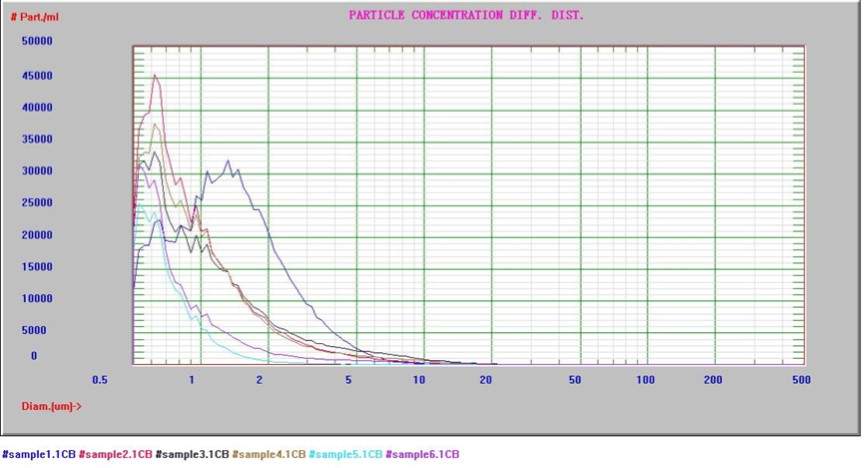Click the 10 x-axis tick label

pyautogui.click(x=419, y=380)
